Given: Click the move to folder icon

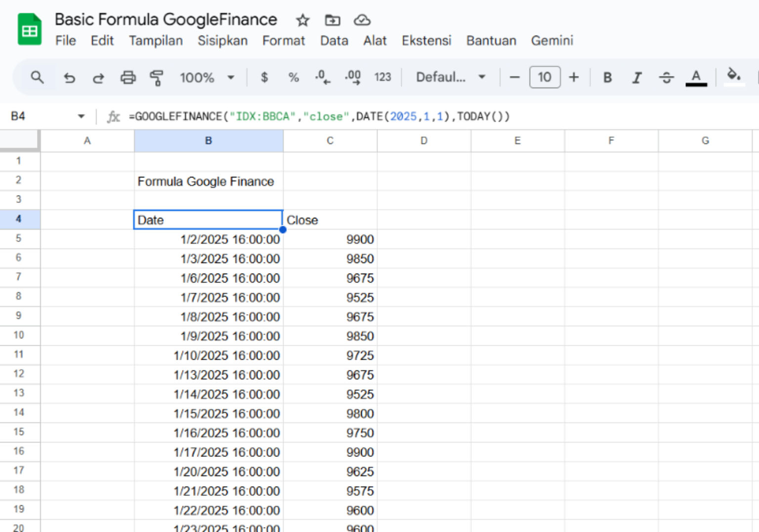Looking at the screenshot, I should pos(333,20).
